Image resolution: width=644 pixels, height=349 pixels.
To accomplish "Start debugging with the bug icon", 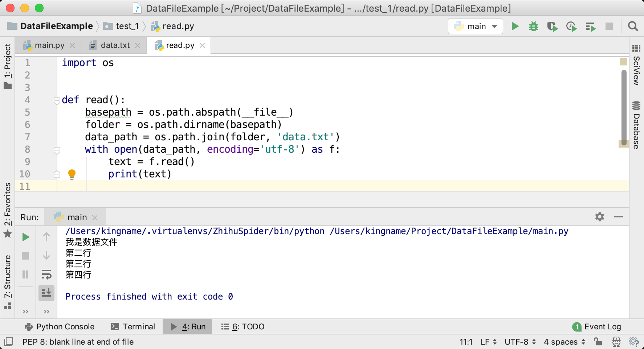I will (533, 26).
